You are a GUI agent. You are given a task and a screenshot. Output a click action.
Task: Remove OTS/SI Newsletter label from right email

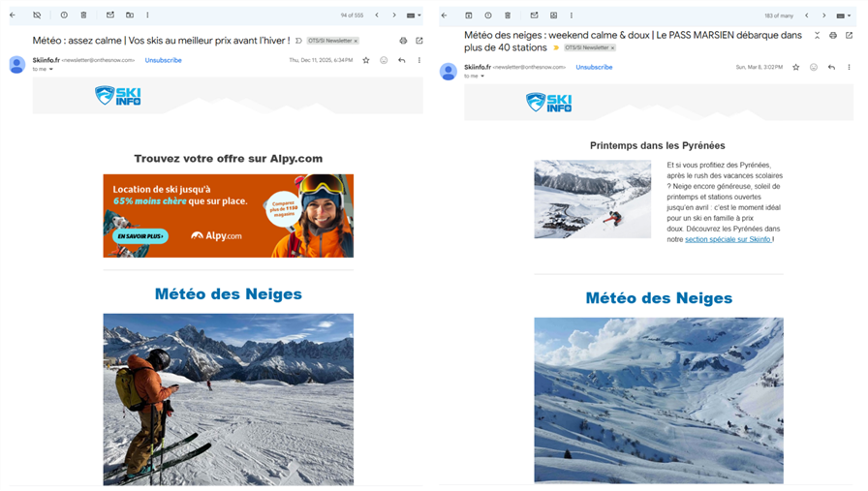pyautogui.click(x=612, y=48)
